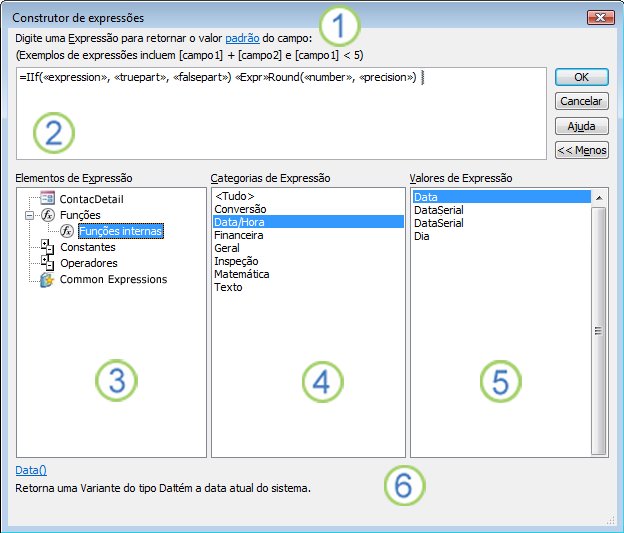
Task: Choose the Financeira category
Action: tap(308, 235)
